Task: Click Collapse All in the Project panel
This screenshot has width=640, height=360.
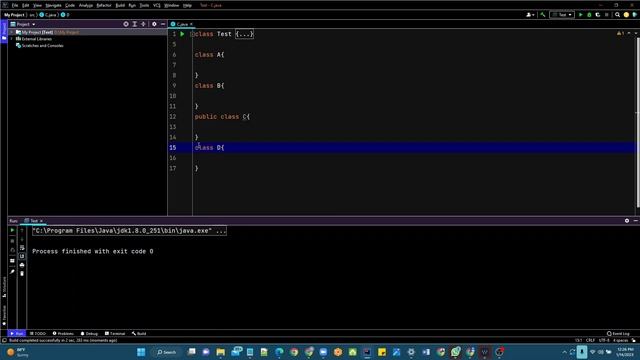Action: [x=143, y=24]
